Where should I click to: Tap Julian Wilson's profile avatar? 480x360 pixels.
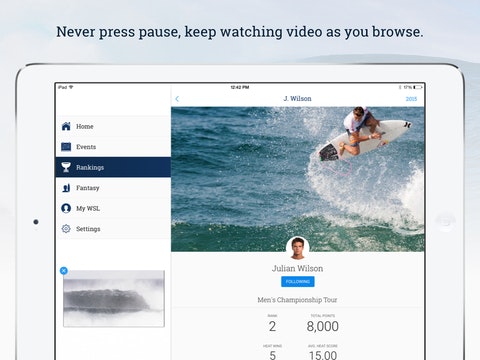tap(298, 248)
